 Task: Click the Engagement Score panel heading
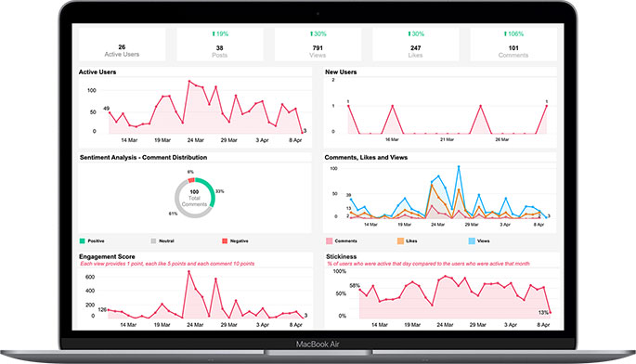pos(107,256)
